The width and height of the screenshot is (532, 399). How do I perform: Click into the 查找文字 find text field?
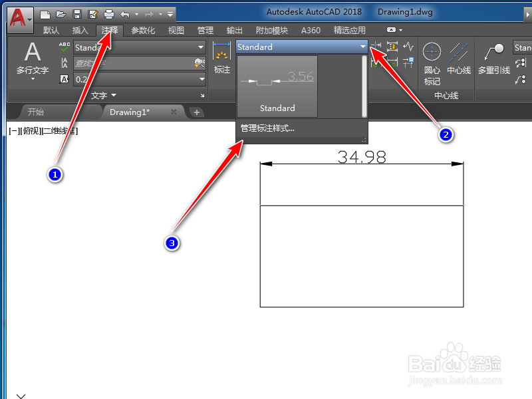pyautogui.click(x=134, y=63)
